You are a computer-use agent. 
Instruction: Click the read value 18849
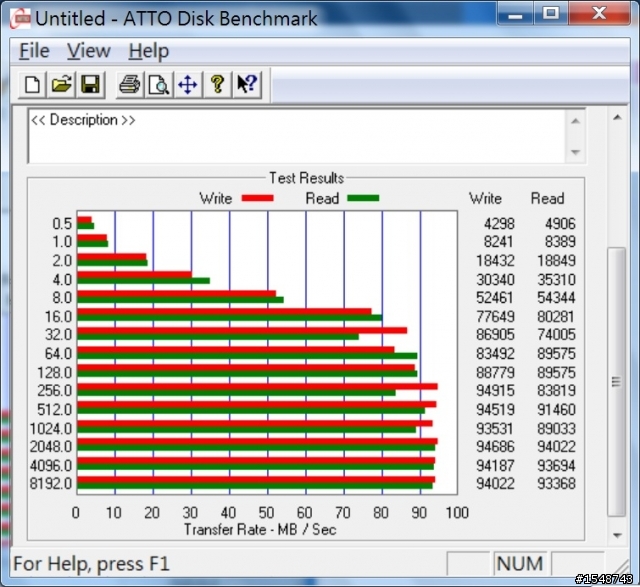[556, 260]
